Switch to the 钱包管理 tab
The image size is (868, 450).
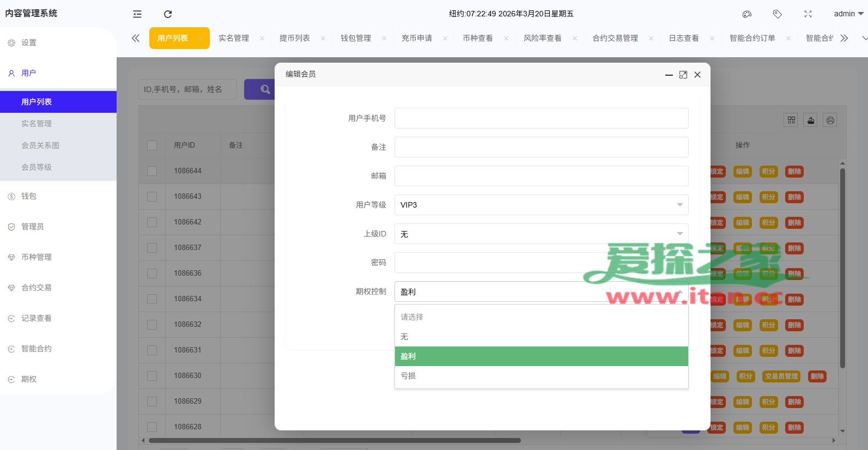click(x=356, y=38)
